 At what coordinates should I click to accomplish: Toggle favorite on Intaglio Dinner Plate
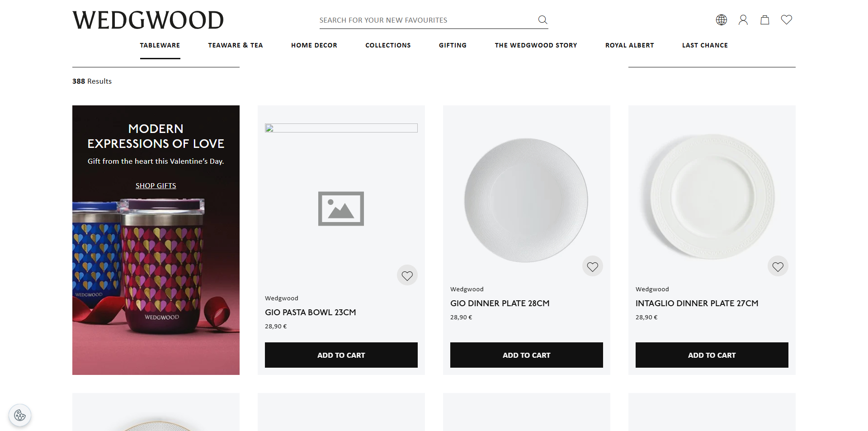[x=778, y=266]
